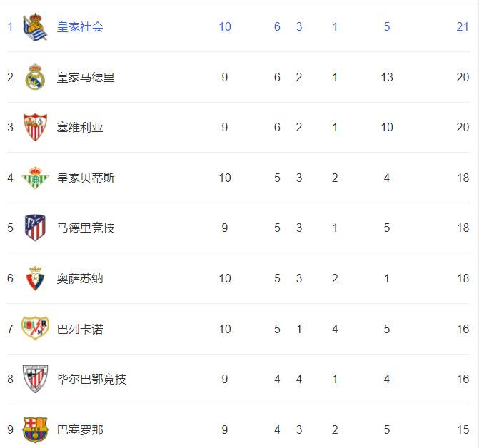Open the 皇家贝蒂斯 team name

(x=86, y=178)
